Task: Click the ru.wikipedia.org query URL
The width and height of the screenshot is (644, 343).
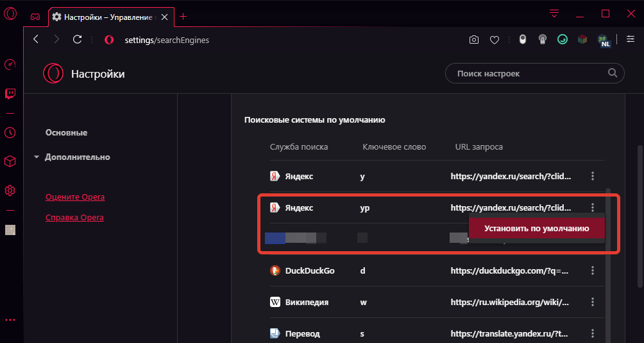Action: (510, 303)
